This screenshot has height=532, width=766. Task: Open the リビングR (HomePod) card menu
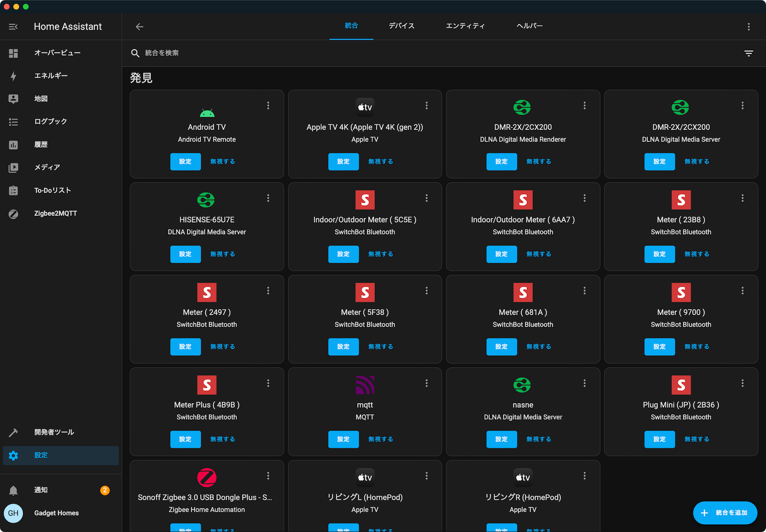pos(584,476)
